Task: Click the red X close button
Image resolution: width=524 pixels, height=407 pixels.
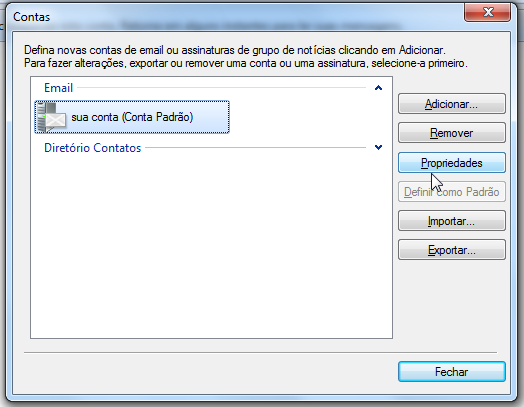Action: pos(488,12)
